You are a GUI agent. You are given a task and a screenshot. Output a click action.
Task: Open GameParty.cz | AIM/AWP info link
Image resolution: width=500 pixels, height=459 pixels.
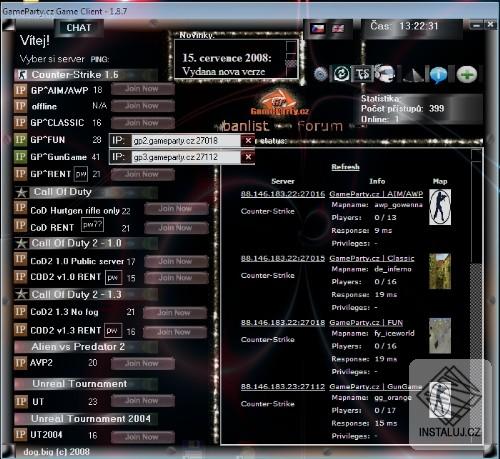pyautogui.click(x=376, y=194)
